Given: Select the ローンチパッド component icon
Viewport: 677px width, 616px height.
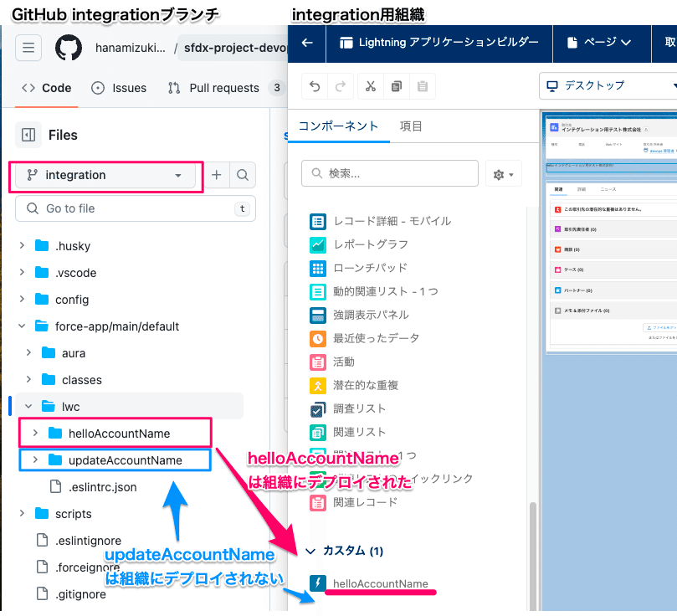Looking at the screenshot, I should (318, 269).
